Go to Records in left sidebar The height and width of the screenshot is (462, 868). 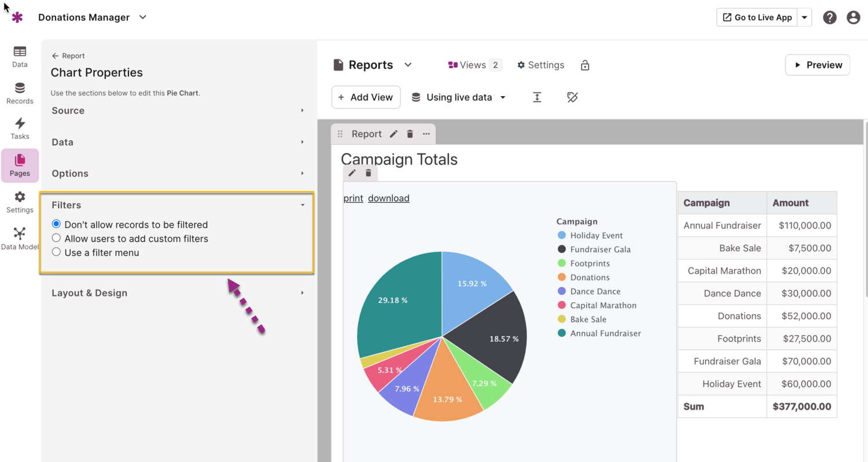coord(20,93)
